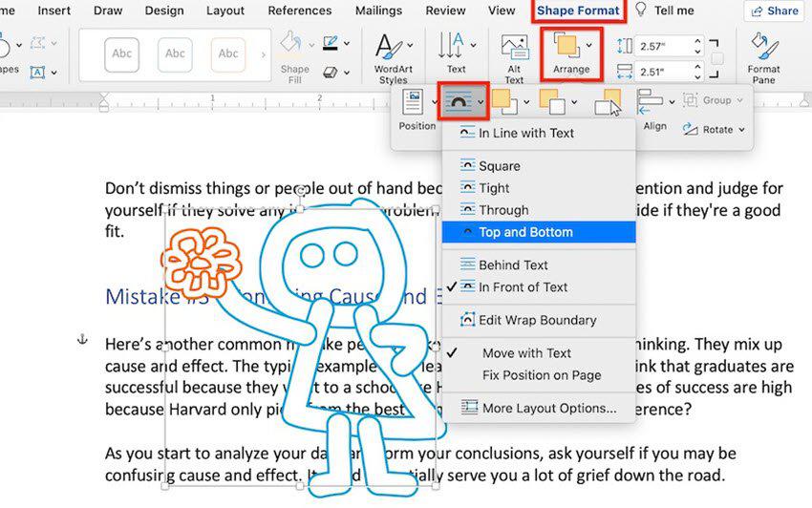The image size is (812, 508).
Task: Click the Align icon
Action: pyautogui.click(x=650, y=101)
